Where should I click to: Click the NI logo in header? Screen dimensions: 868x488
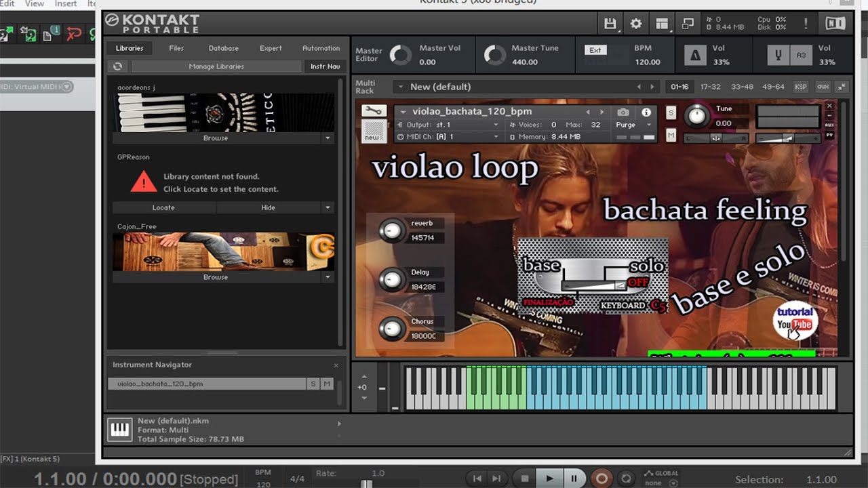point(835,23)
